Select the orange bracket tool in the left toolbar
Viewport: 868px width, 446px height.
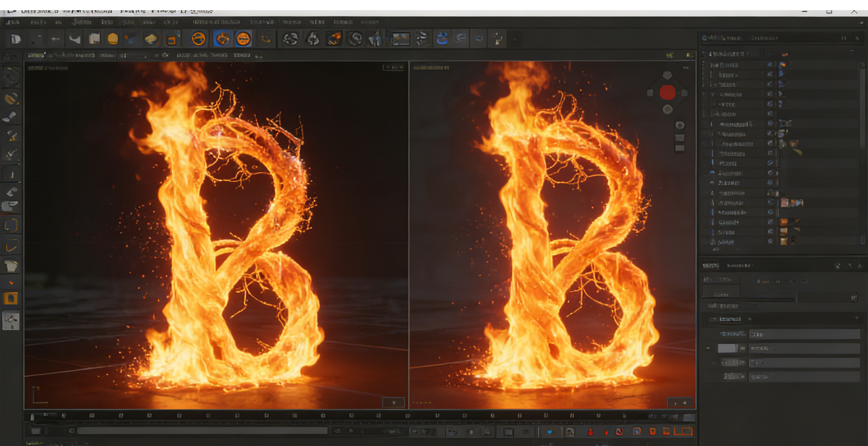point(11,225)
